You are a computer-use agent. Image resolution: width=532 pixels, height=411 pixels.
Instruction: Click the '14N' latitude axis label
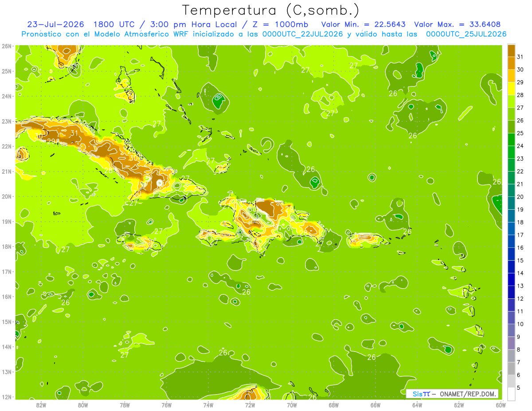pos(6,347)
